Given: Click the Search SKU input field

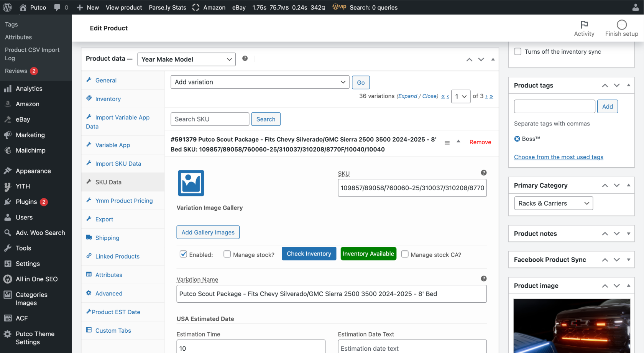Looking at the screenshot, I should tap(210, 119).
